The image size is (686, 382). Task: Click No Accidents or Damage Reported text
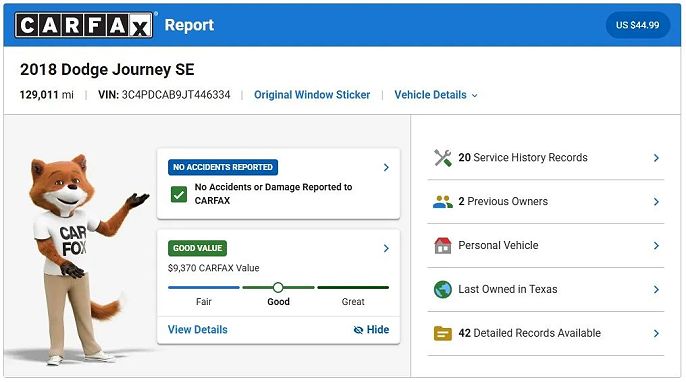tap(273, 193)
